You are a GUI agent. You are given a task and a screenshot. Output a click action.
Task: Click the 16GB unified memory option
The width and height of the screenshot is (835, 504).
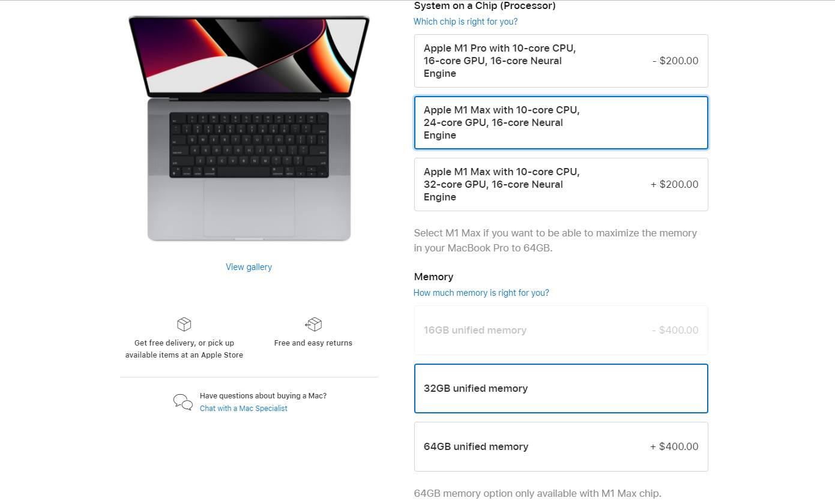pyautogui.click(x=561, y=330)
